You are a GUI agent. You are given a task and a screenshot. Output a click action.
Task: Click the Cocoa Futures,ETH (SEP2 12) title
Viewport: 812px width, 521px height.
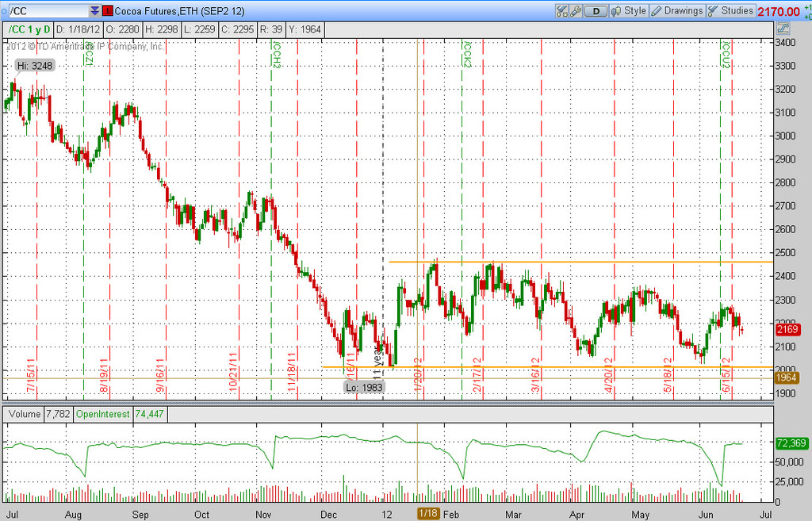(179, 11)
